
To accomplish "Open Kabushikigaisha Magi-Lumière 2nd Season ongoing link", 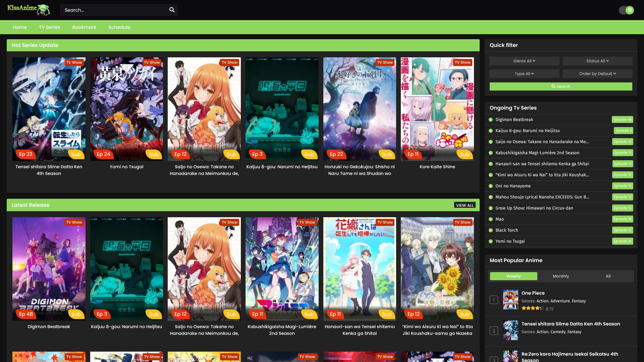I will click(x=537, y=153).
